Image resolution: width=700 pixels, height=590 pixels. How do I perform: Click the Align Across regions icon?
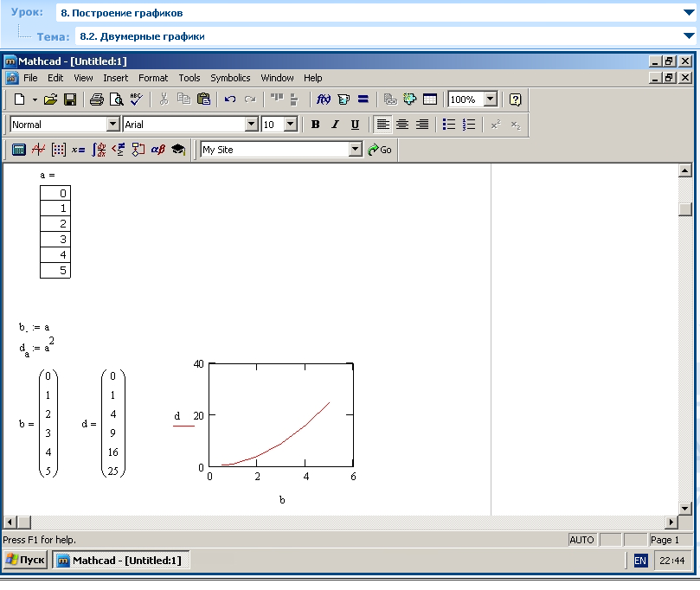(277, 99)
